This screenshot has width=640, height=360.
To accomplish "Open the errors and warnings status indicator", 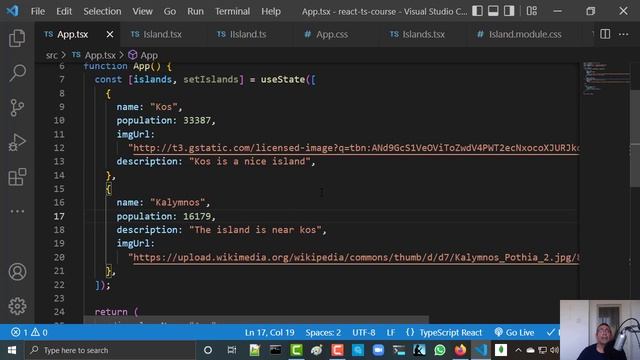I will point(29,332).
